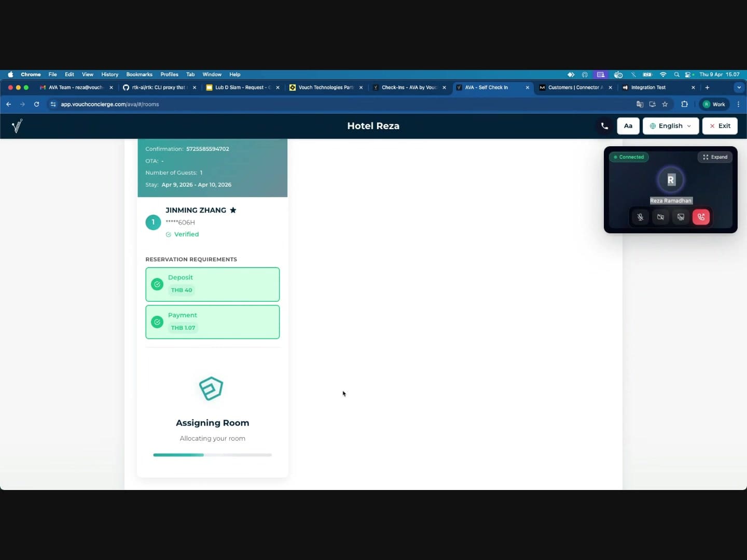Bookmark this page with the star icon

coord(665,104)
